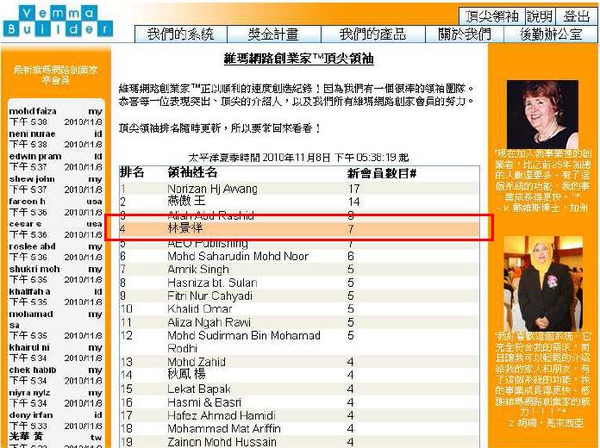
Task: Click leader name Amrik Singh
Action: (198, 269)
